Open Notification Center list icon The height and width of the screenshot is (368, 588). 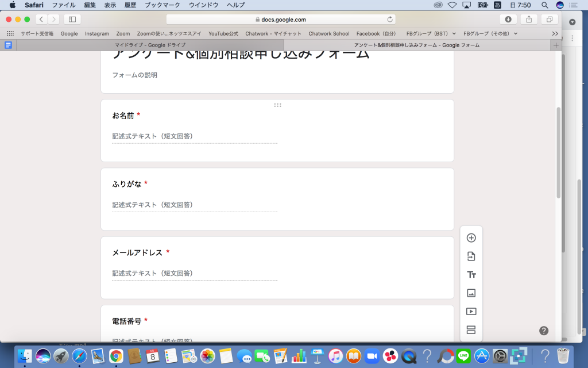tap(574, 5)
